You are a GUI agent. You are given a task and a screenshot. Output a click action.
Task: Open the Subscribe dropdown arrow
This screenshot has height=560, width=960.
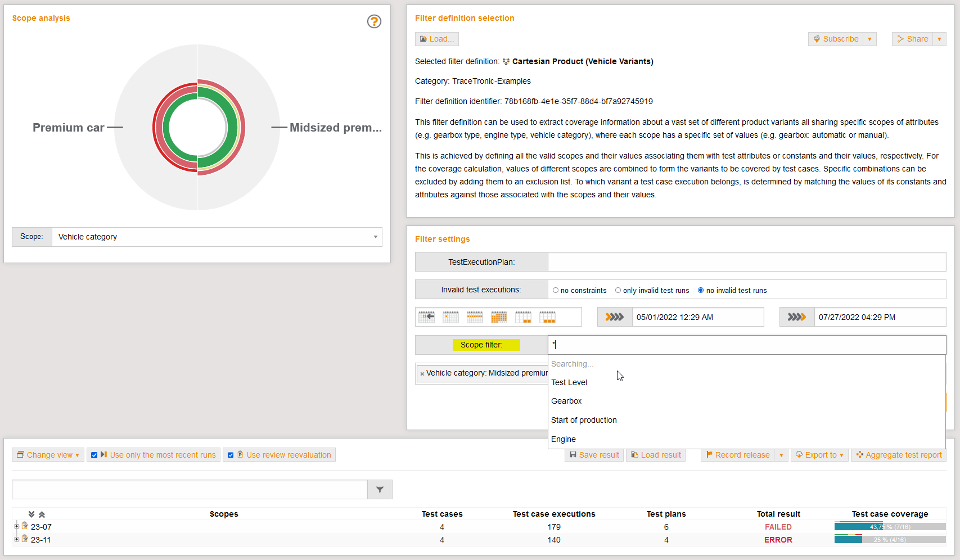[x=869, y=39]
